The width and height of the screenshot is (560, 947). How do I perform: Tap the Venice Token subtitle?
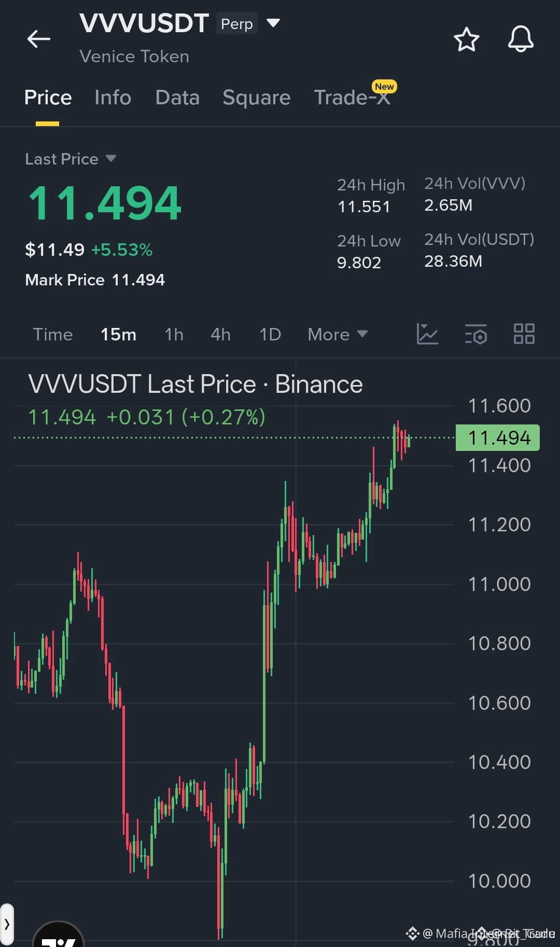(134, 56)
